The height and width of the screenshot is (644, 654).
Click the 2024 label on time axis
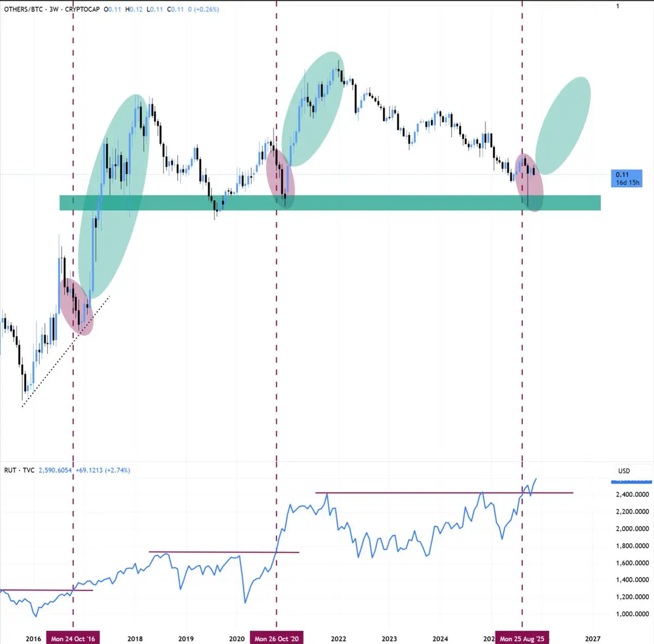pyautogui.click(x=440, y=639)
